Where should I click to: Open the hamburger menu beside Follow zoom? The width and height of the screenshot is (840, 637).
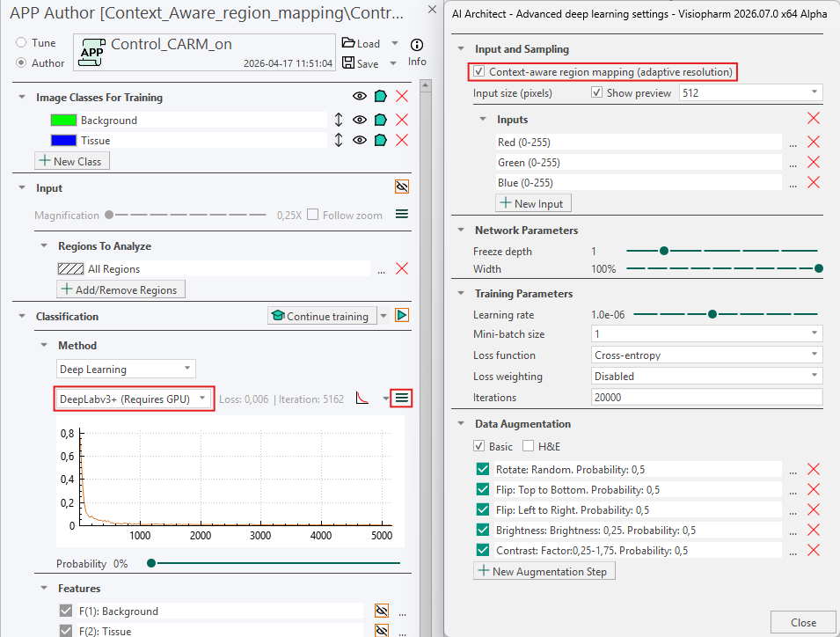click(401, 214)
